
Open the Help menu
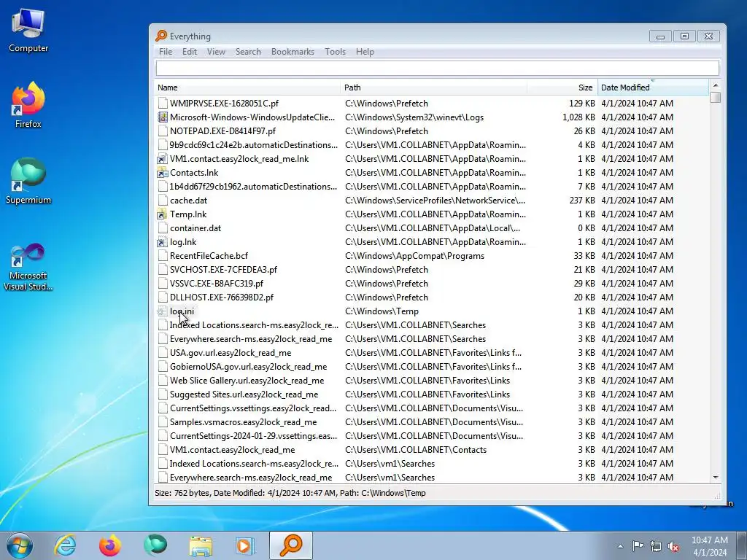[365, 52]
